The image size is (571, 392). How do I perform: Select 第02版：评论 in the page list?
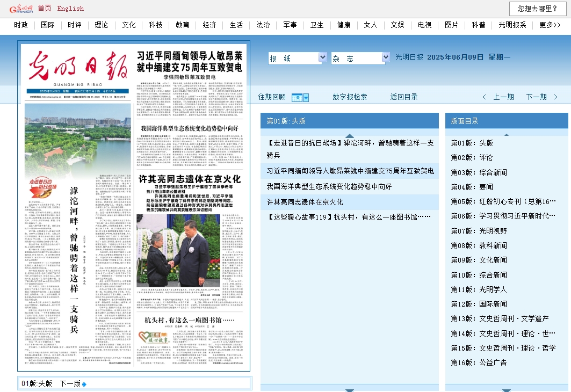[472, 157]
